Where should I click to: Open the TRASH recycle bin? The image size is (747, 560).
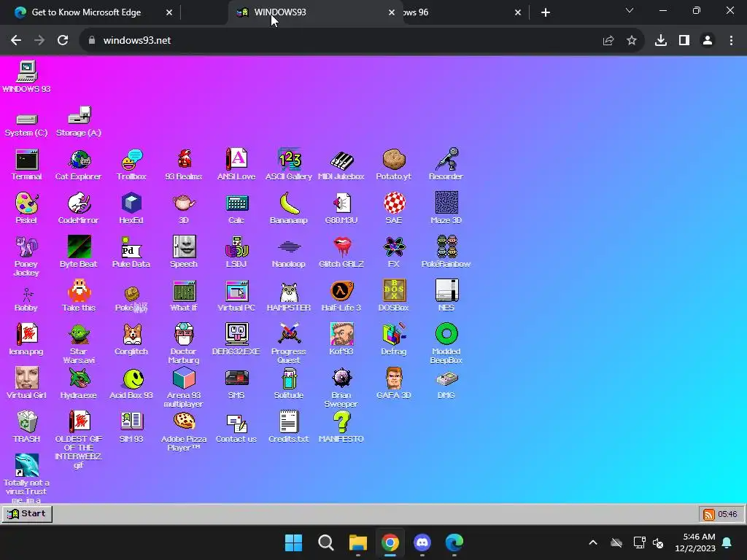coord(27,427)
